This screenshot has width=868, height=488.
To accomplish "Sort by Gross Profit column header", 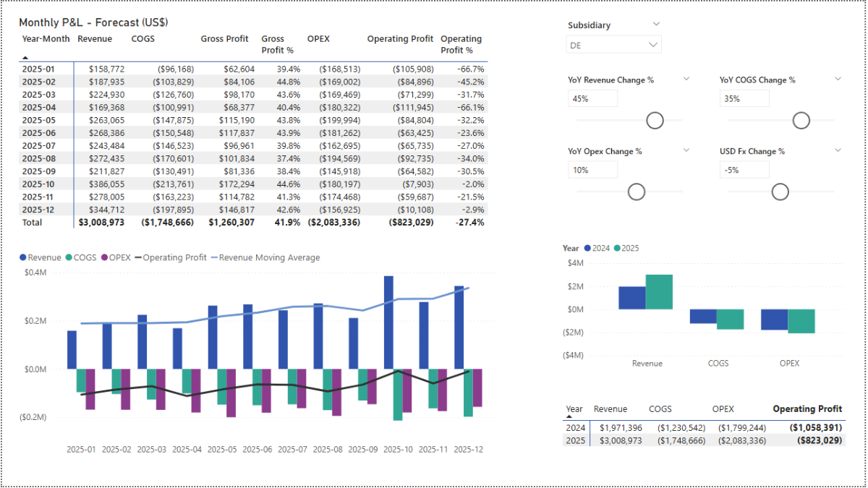I will point(224,39).
